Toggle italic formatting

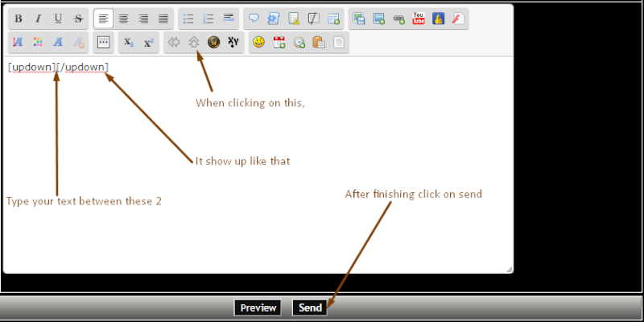pyautogui.click(x=38, y=19)
